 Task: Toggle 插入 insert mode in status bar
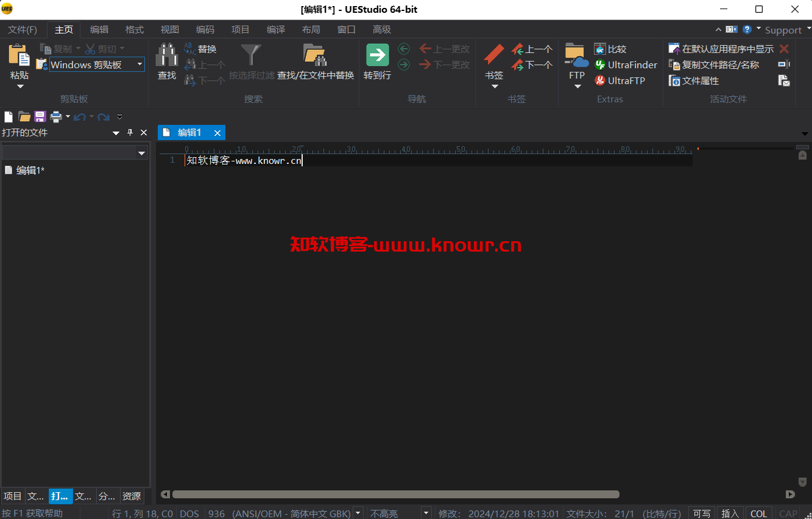coord(730,514)
